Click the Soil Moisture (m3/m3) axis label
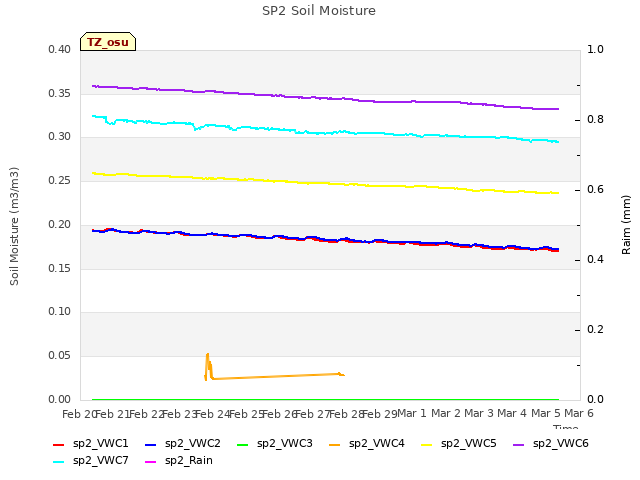The image size is (640, 480). [x=14, y=226]
